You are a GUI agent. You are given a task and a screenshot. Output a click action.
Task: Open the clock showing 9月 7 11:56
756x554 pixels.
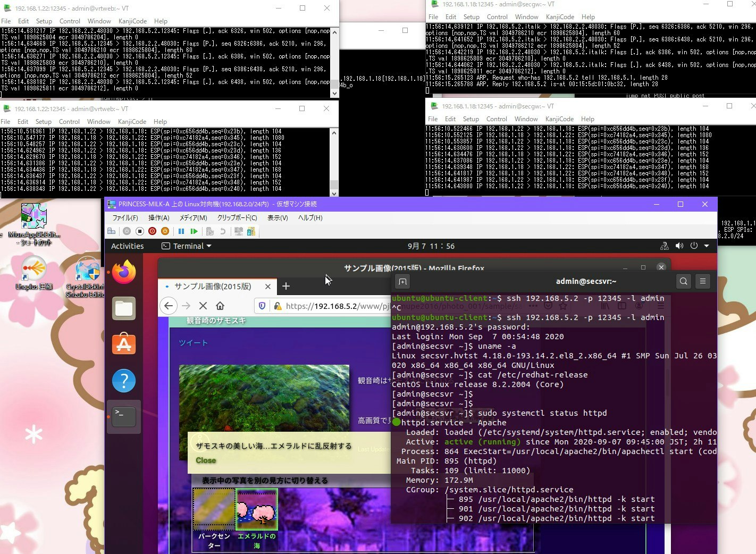(431, 246)
